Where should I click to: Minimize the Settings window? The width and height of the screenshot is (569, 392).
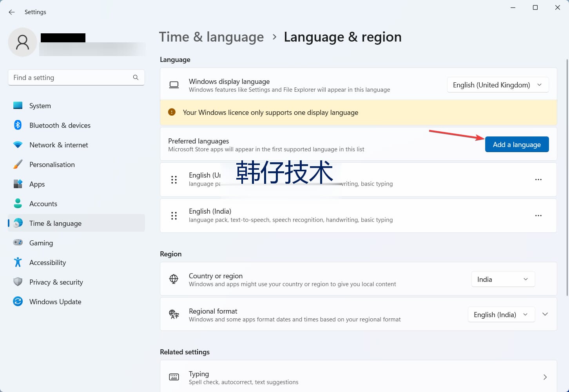click(x=513, y=7)
